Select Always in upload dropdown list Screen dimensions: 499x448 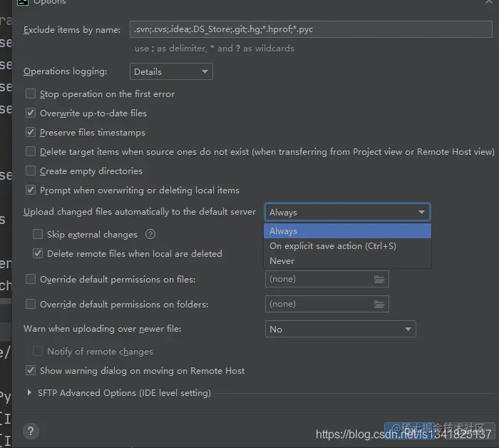pyautogui.click(x=348, y=231)
